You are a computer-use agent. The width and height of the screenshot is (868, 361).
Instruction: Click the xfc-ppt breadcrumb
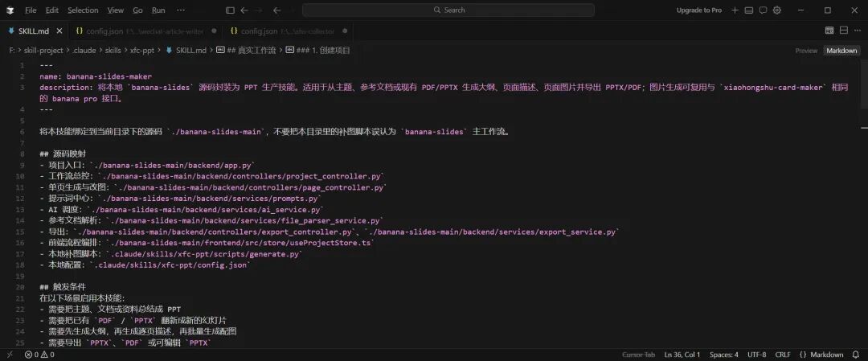point(142,51)
